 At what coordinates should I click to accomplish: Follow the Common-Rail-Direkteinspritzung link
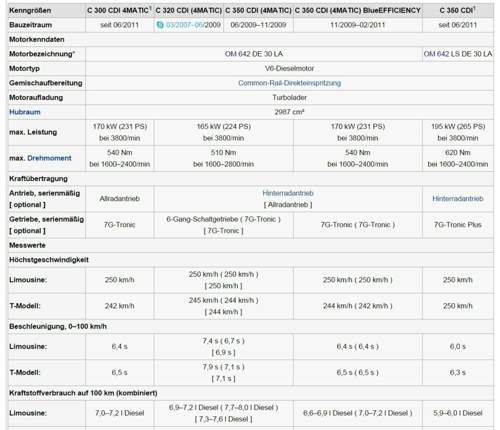click(x=289, y=83)
